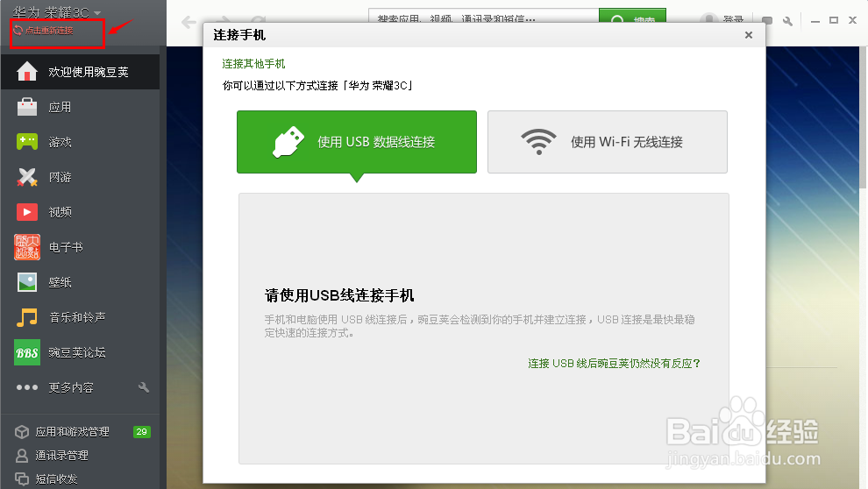Image resolution: width=868 pixels, height=489 pixels.
Task: Close the 连接手机 dialog
Action: [x=749, y=35]
